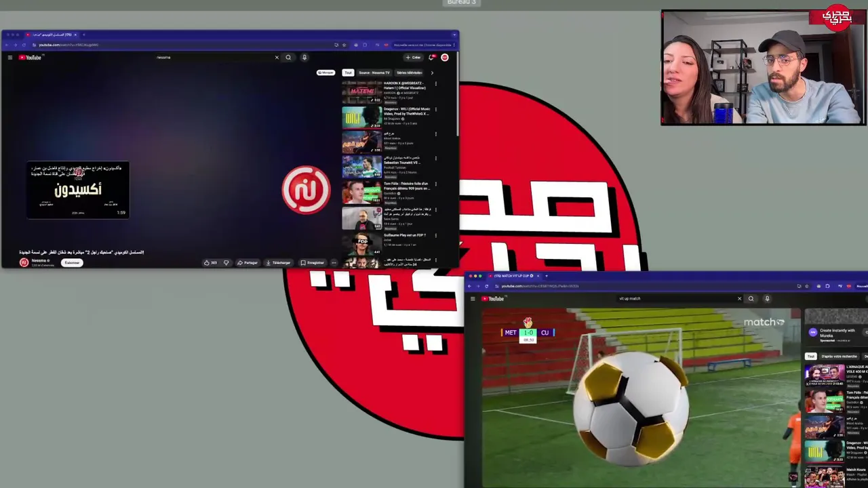Viewport: 868px width, 488px height.
Task: Bookmark the Nessma page with the star icon
Action: [x=344, y=45]
